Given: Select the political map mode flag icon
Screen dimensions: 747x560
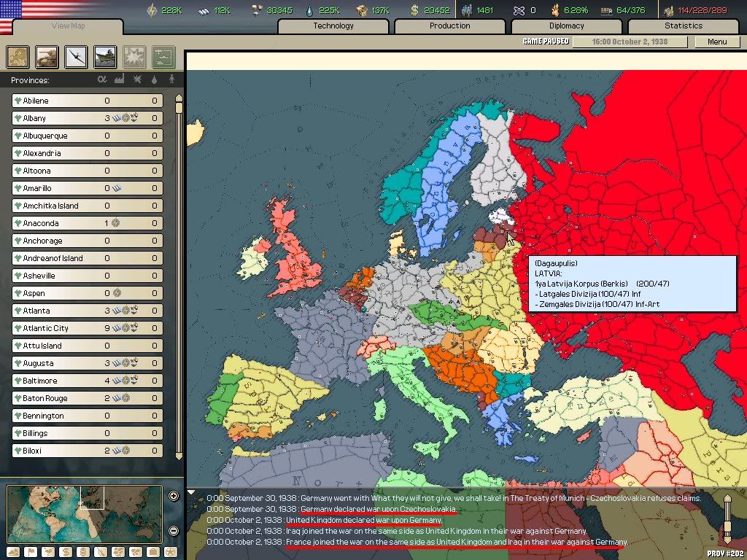Looking at the screenshot, I should (31, 551).
